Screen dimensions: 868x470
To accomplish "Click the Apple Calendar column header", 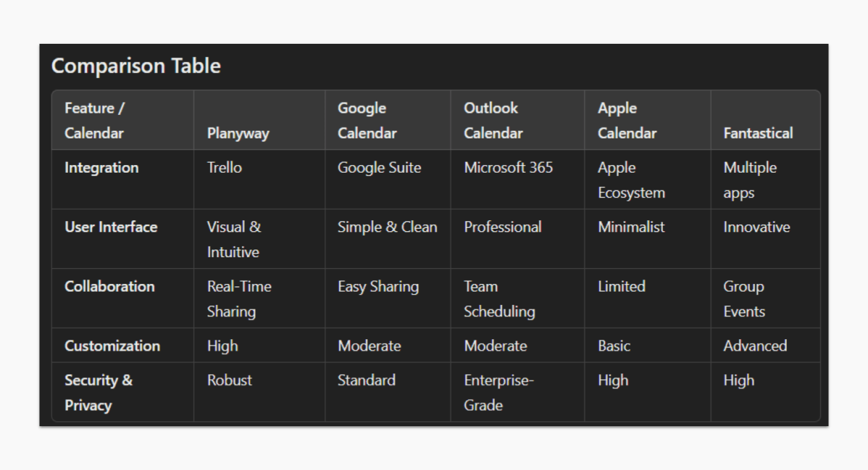I will [x=627, y=121].
